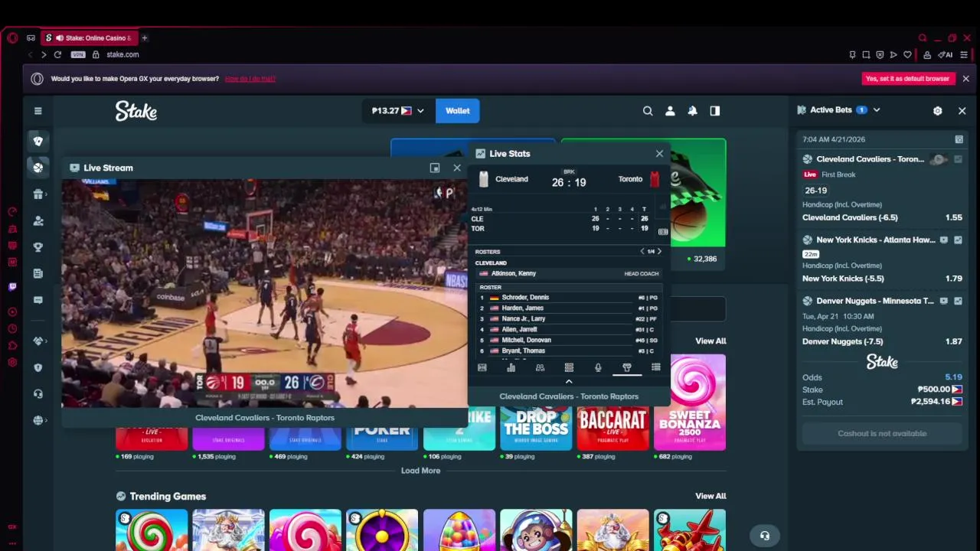Select roster row 'Harden, James'
Screen dimensions: 980x551
click(568, 308)
